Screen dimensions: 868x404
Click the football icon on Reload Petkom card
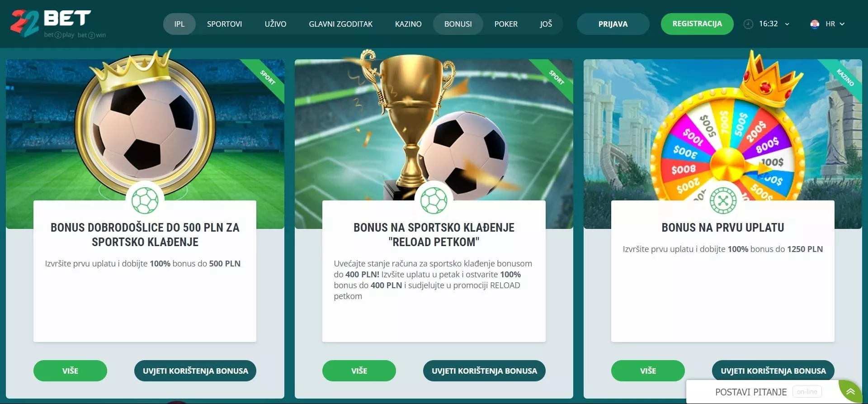point(434,200)
